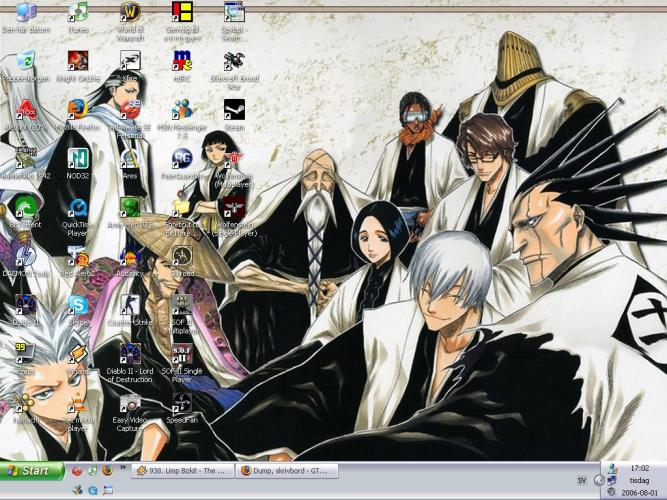Launch the Knight Online shortcut
The width and height of the screenshot is (667, 500).
[78, 67]
